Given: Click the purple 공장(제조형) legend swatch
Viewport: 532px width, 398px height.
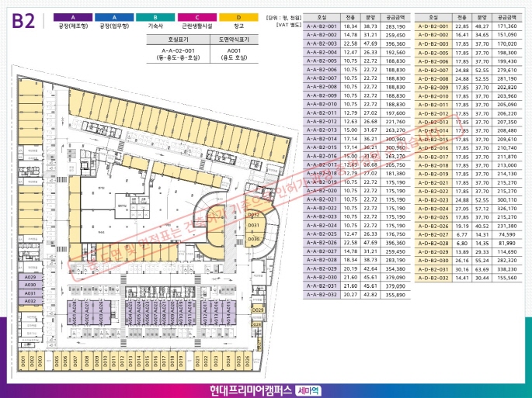Looking at the screenshot, I should (x=73, y=17).
